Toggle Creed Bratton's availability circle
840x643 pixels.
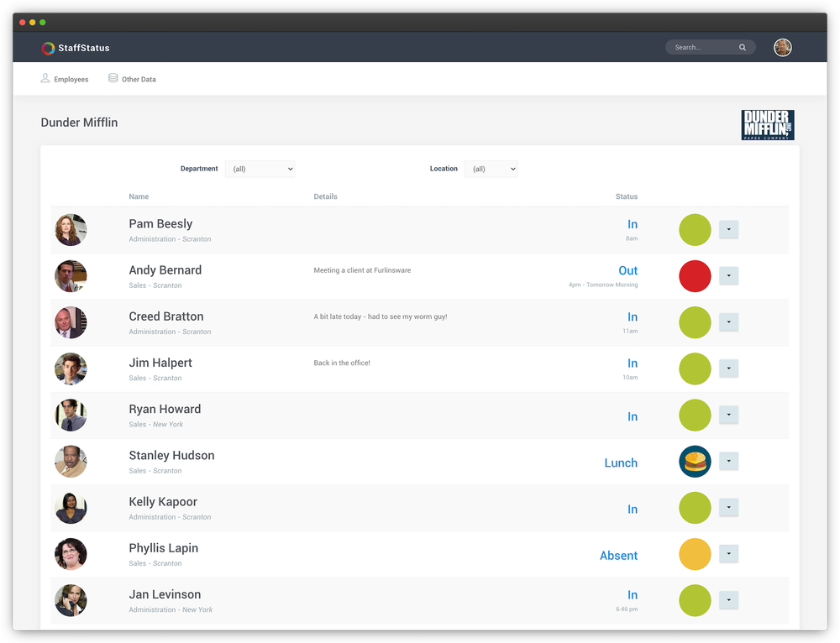pyautogui.click(x=695, y=322)
